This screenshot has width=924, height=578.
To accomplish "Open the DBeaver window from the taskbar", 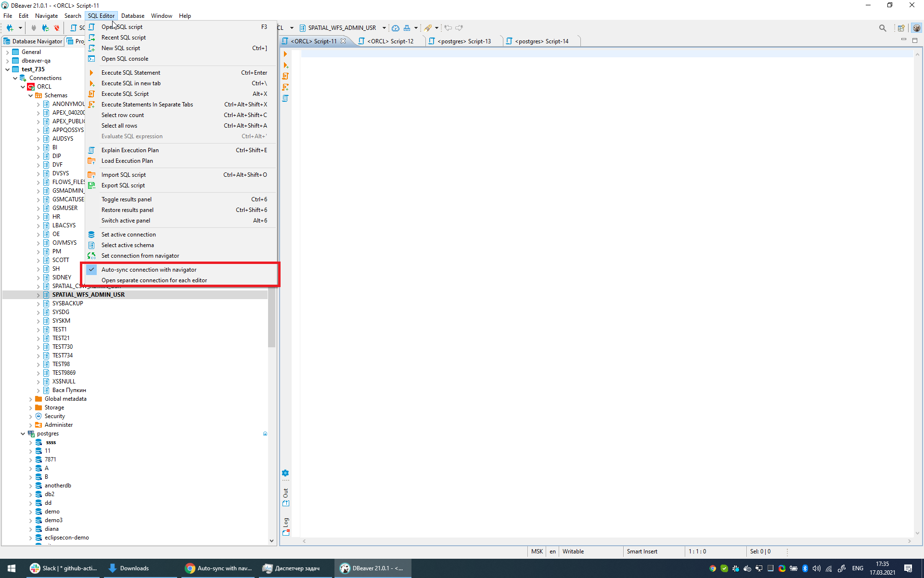I will (372, 568).
